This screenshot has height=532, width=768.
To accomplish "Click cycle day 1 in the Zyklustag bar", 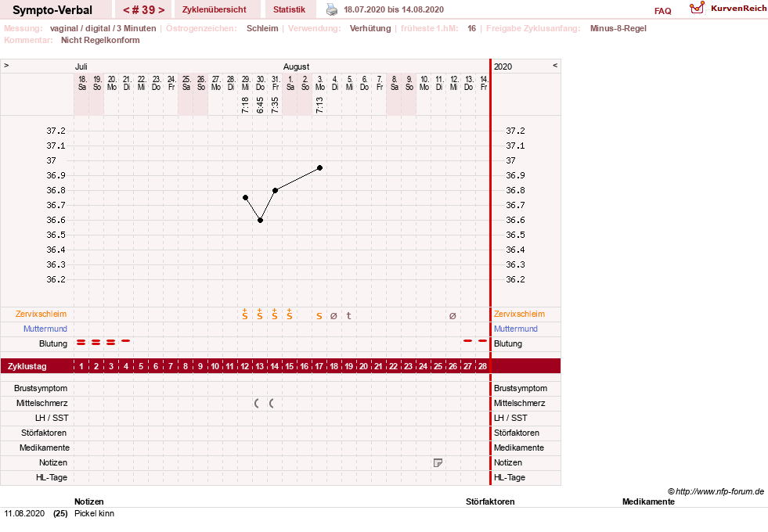I will click(x=81, y=366).
